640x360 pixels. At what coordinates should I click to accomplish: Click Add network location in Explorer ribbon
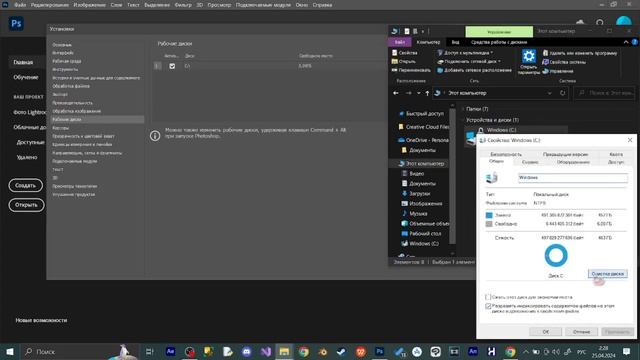point(474,70)
